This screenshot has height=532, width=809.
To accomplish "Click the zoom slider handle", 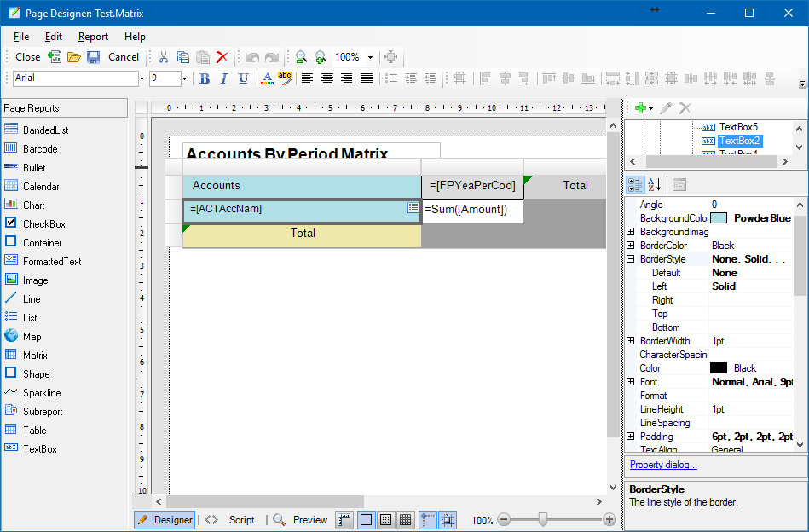I will coord(542,519).
